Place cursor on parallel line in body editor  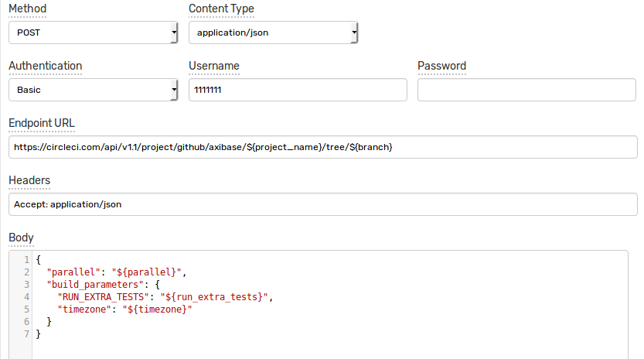[x=117, y=272]
